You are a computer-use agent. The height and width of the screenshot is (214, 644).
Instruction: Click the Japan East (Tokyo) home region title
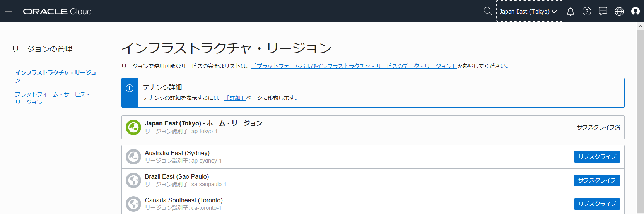(203, 123)
